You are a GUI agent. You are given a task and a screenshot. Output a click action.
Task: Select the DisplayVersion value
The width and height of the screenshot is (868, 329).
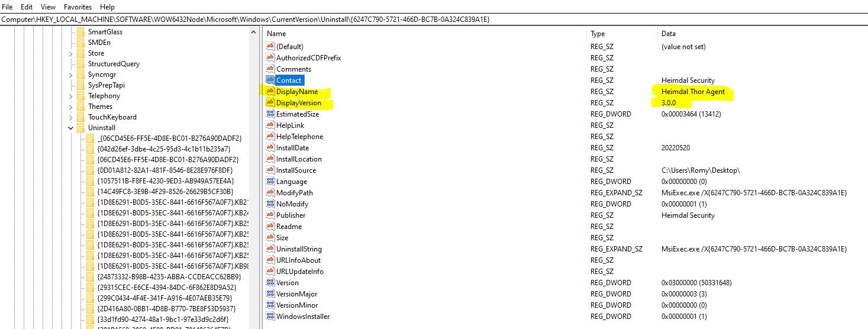point(299,103)
